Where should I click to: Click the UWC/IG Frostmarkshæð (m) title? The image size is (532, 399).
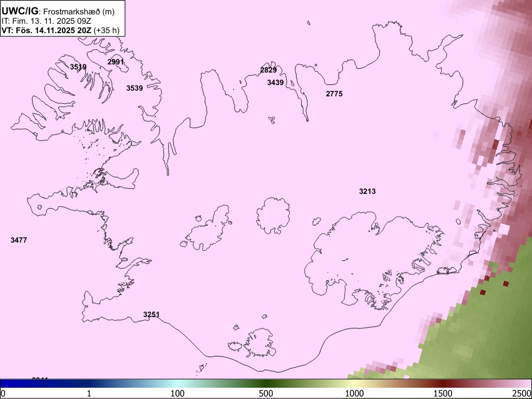(x=58, y=11)
